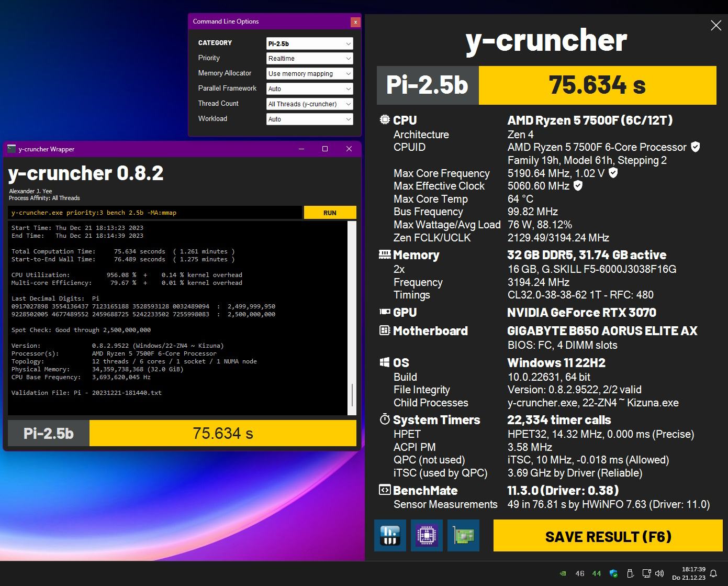728x586 pixels.
Task: Click the code icon beside BenchMate
Action: (385, 490)
